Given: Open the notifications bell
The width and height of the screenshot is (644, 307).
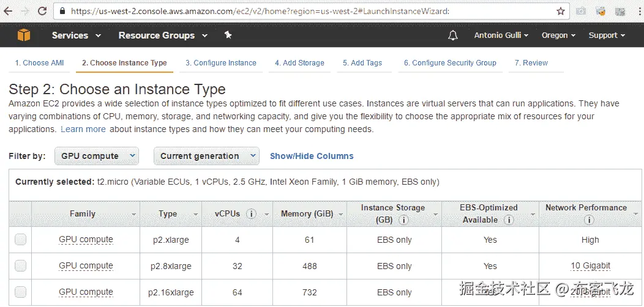Looking at the screenshot, I should pyautogui.click(x=453, y=35).
